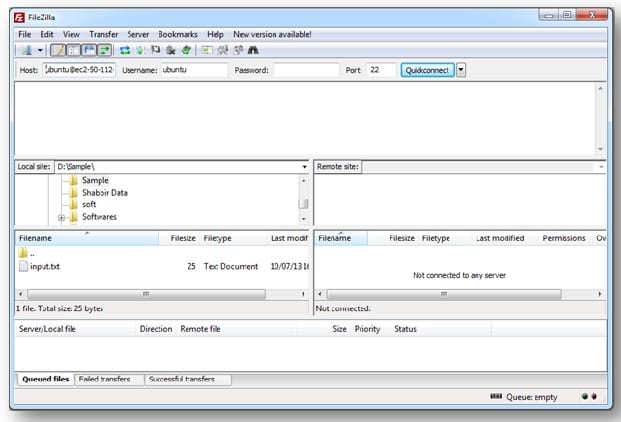
Task: Click the Sample folder icon
Action: coord(73,181)
